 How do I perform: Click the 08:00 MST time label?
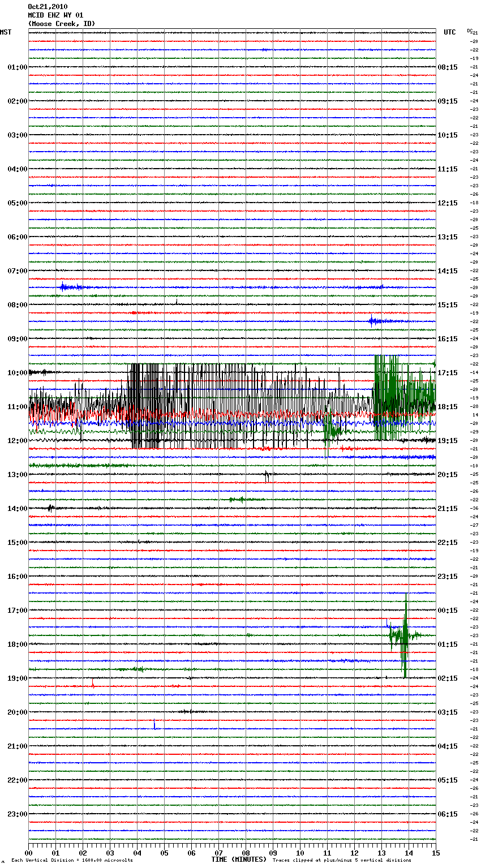pos(17,305)
